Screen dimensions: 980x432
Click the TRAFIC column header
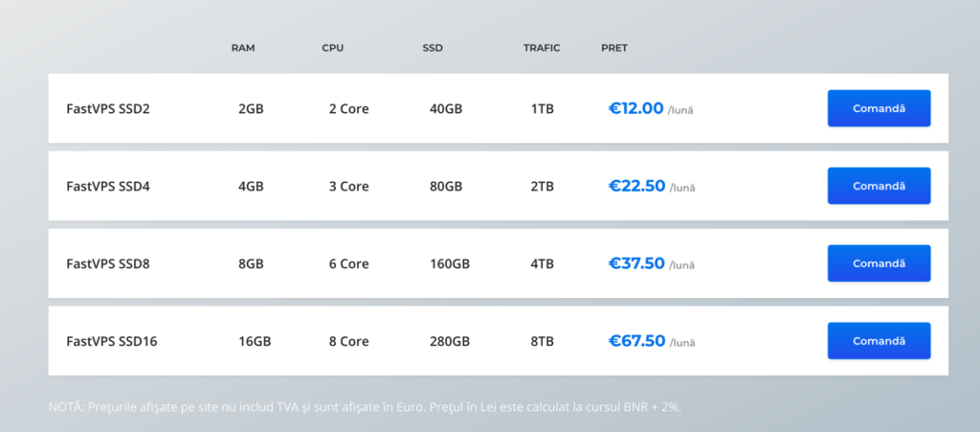click(x=542, y=48)
